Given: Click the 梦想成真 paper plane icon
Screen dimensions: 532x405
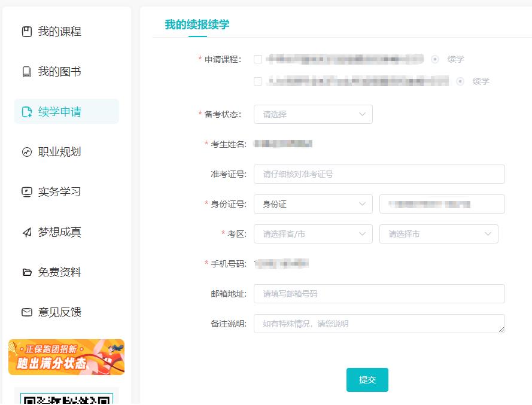Looking at the screenshot, I should [26, 232].
